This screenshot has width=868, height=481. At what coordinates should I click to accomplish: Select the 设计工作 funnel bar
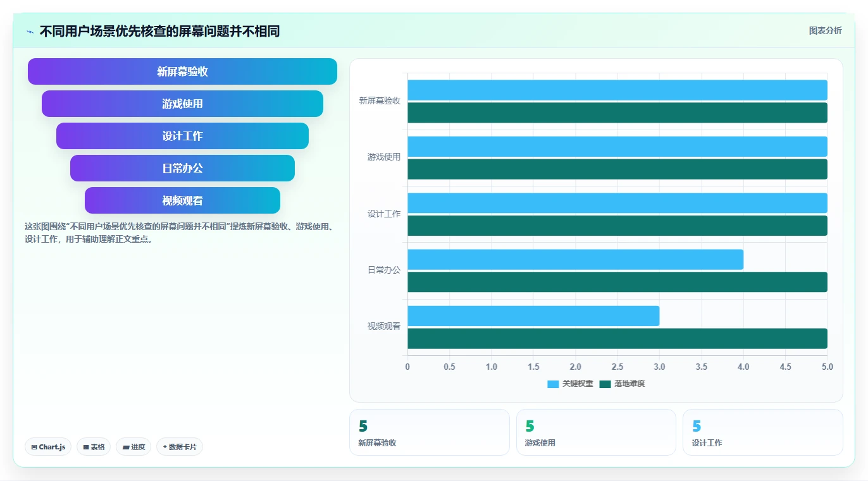point(182,136)
